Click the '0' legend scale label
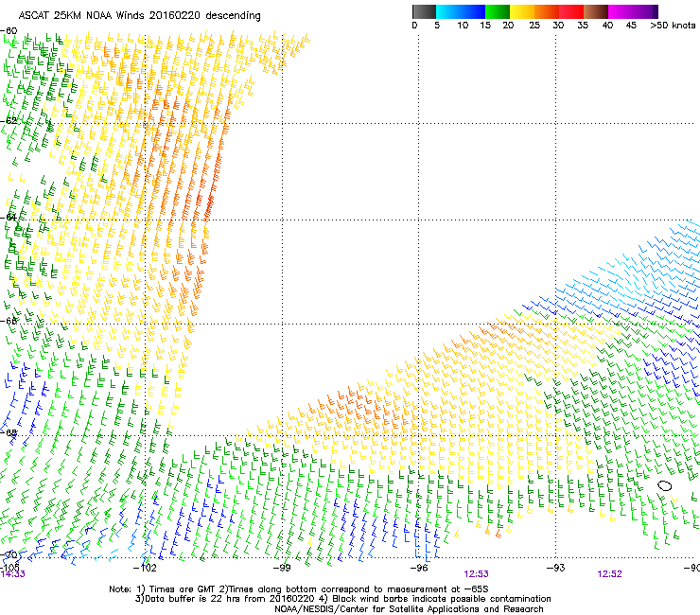Viewport: 700px width, 615px height. pyautogui.click(x=414, y=26)
